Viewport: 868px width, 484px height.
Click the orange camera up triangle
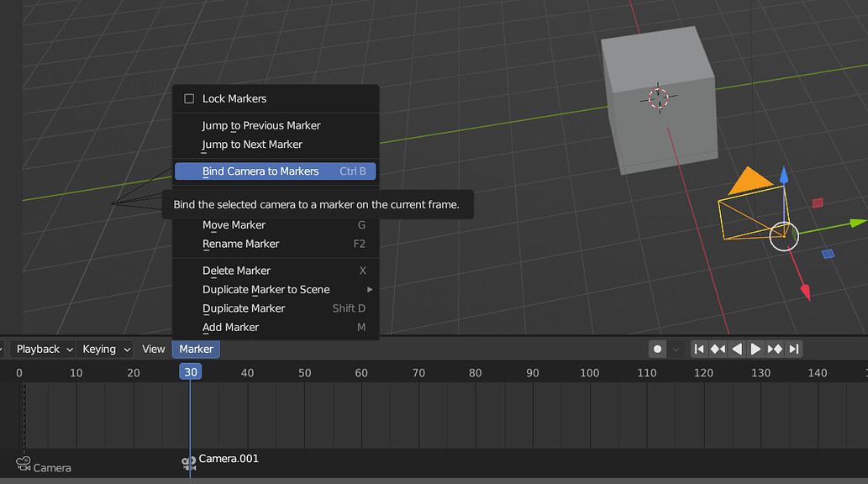tap(750, 180)
